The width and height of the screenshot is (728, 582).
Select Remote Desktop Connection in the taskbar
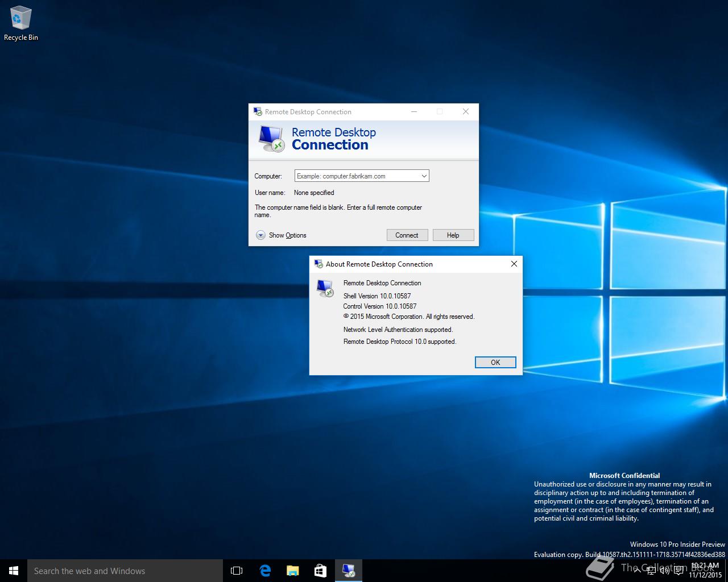(x=348, y=571)
